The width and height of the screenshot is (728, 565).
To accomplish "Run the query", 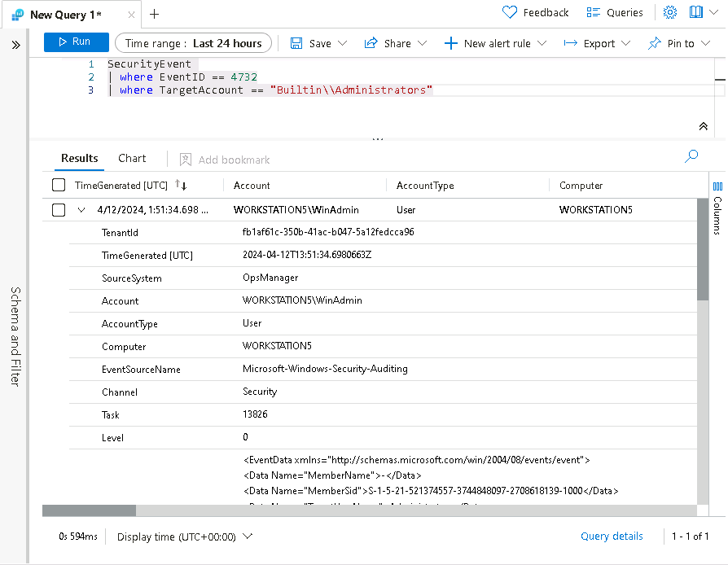I will click(x=77, y=42).
